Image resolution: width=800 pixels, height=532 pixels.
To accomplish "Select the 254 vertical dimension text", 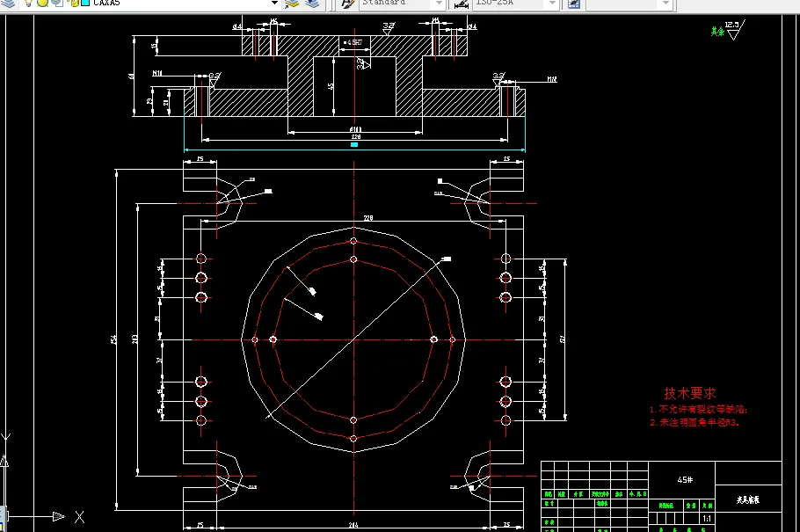I will tap(113, 339).
